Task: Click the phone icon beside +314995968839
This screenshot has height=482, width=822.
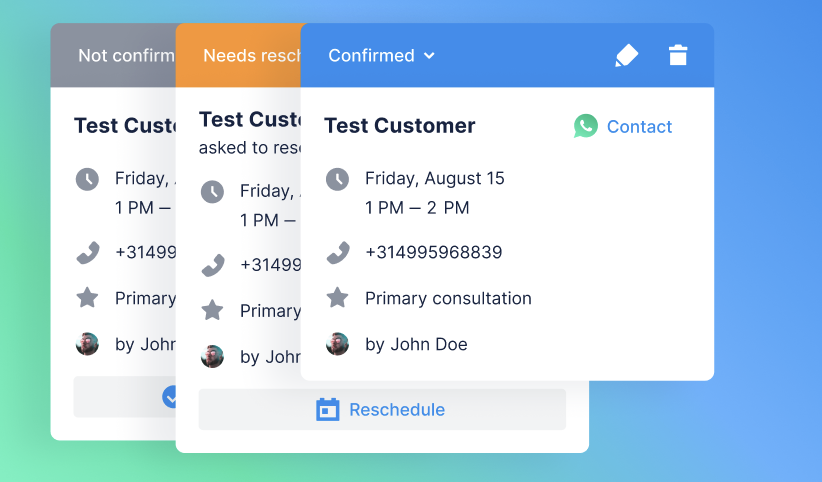Action: point(338,253)
